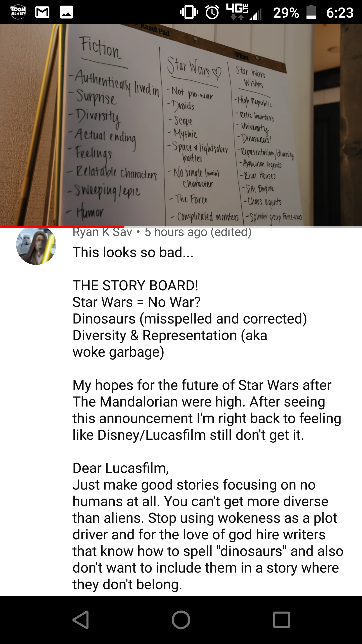Open recent apps with square button
362x644 pixels.
click(x=282, y=620)
